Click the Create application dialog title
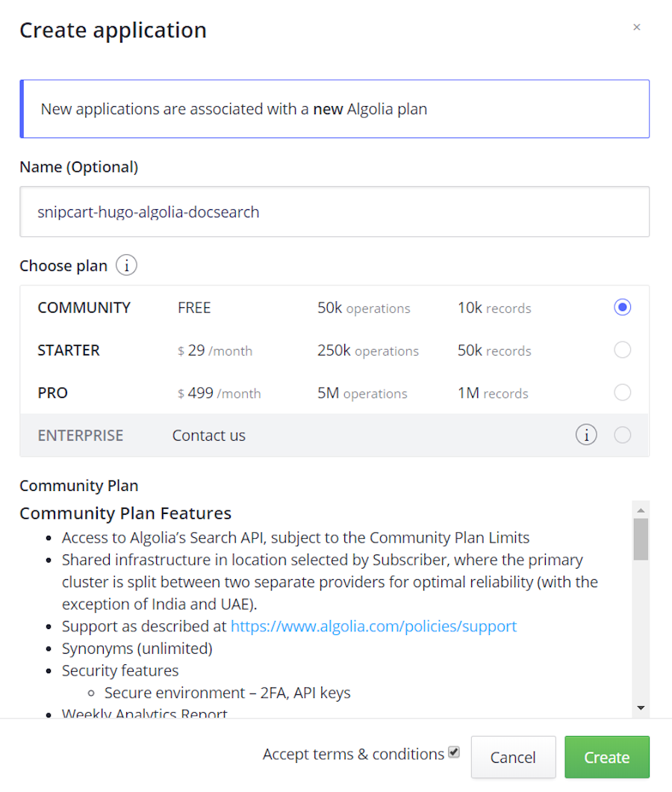This screenshot has height=792, width=672. (113, 31)
